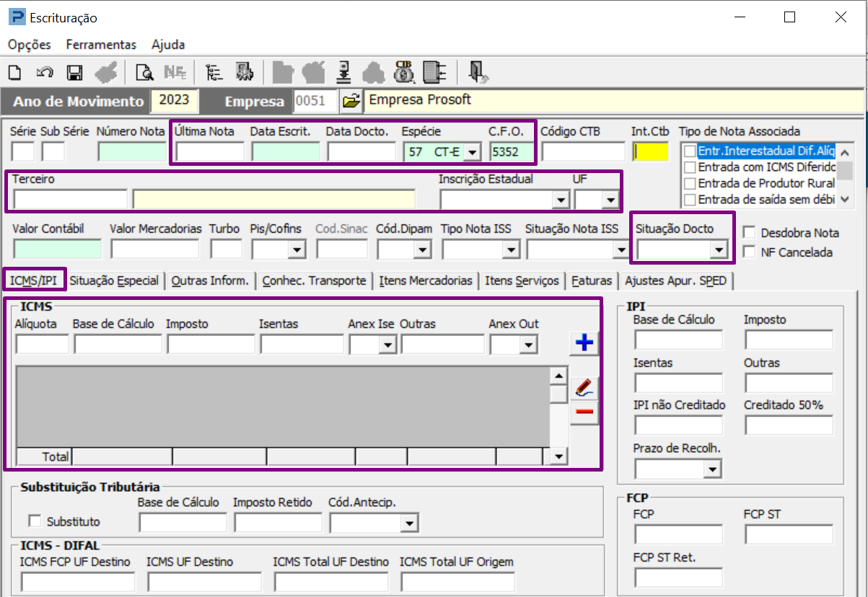The width and height of the screenshot is (868, 597).
Task: Enable the Desdobra Nota checkbox
Action: pos(749,233)
